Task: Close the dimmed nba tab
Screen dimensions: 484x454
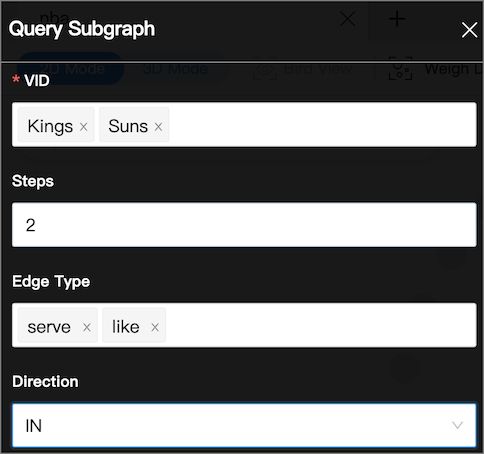Action: (x=348, y=19)
